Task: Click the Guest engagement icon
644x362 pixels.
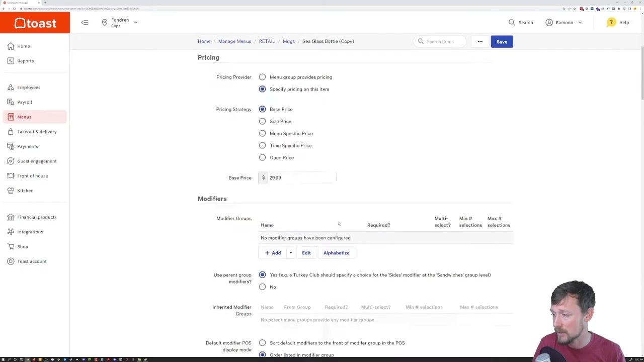Action: [11, 161]
